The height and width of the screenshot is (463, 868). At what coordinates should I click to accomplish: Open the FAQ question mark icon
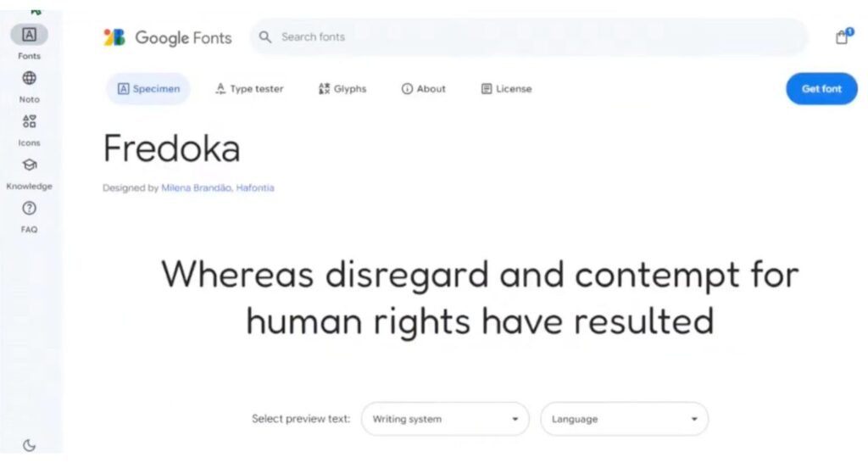pyautogui.click(x=30, y=209)
